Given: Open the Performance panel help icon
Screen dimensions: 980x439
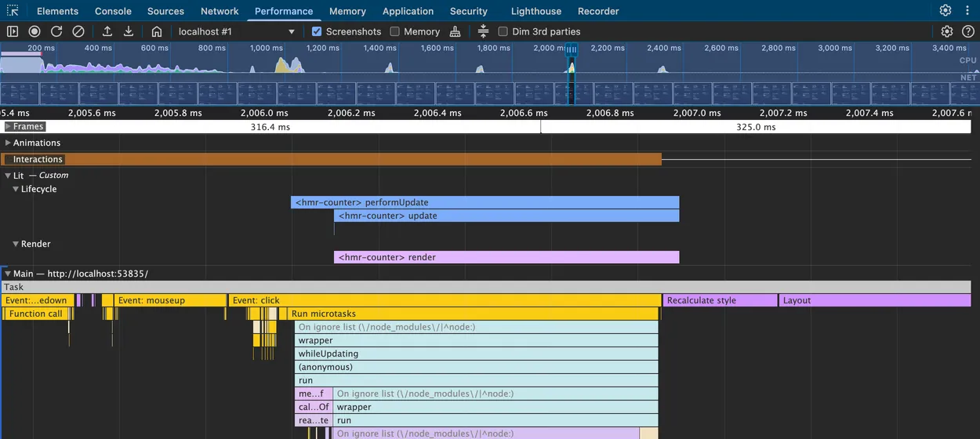Looking at the screenshot, I should pos(968,31).
